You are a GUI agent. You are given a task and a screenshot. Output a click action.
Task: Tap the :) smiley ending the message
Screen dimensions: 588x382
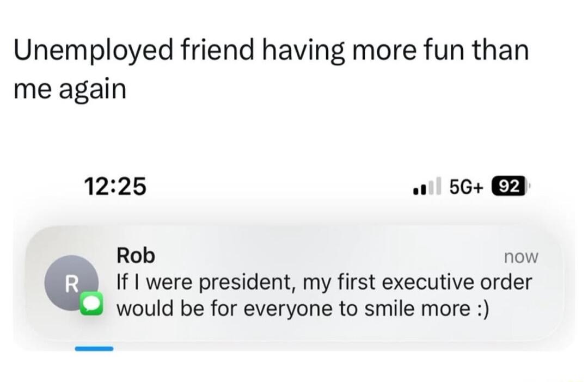(481, 309)
